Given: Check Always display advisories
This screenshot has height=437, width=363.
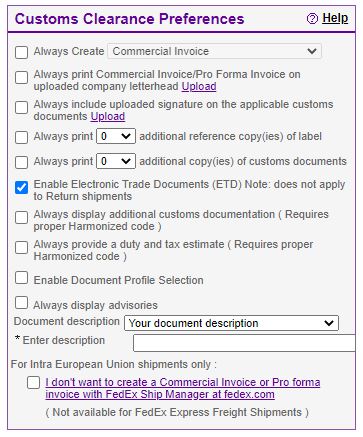Looking at the screenshot, I should pyautogui.click(x=21, y=303).
